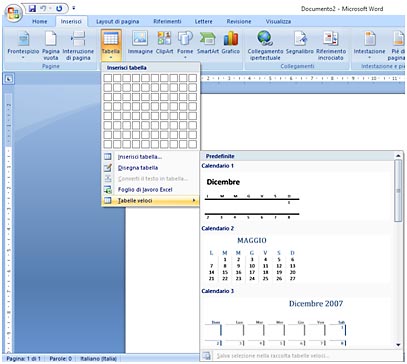This screenshot has height=364, width=407.
Task: Open ClipArt from the Inserisci ribbon
Action: (x=164, y=38)
